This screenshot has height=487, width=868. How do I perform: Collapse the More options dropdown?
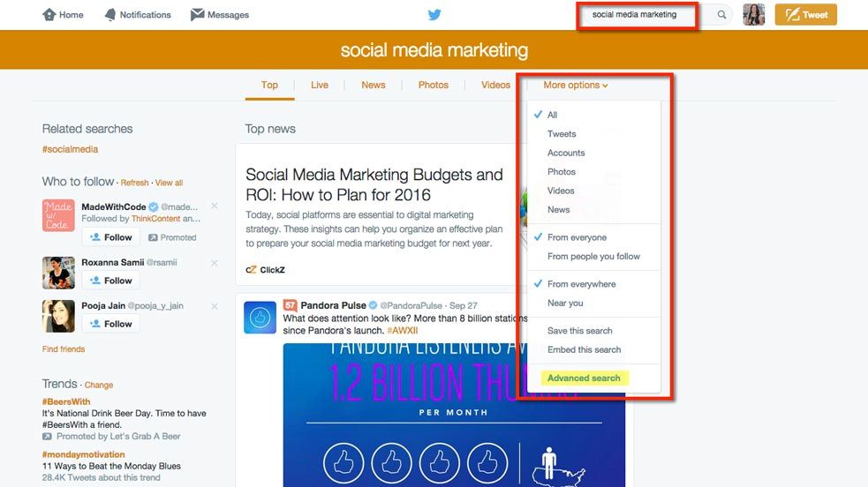(576, 86)
